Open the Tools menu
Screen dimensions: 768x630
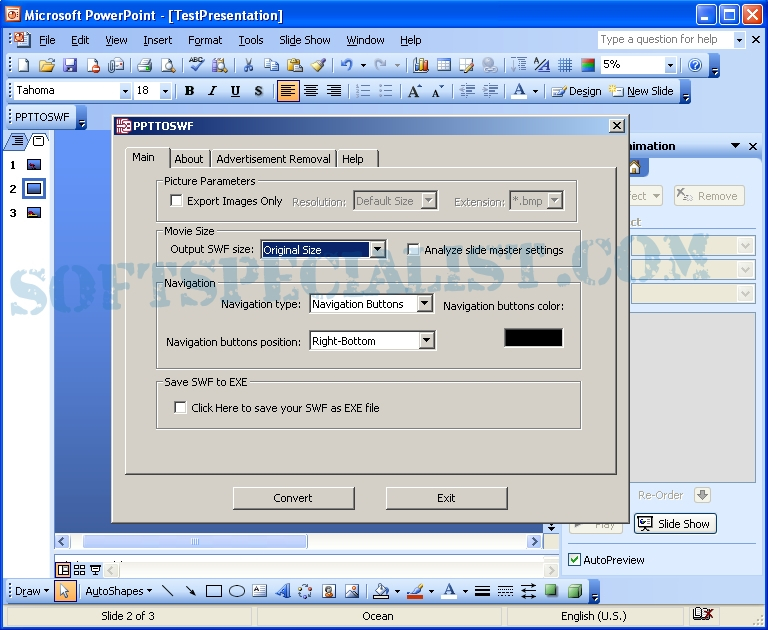[251, 40]
